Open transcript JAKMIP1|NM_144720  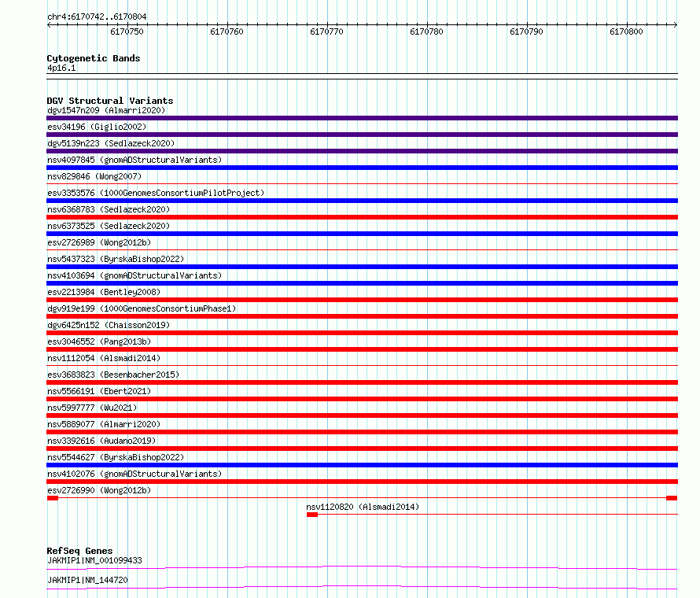click(x=87, y=580)
